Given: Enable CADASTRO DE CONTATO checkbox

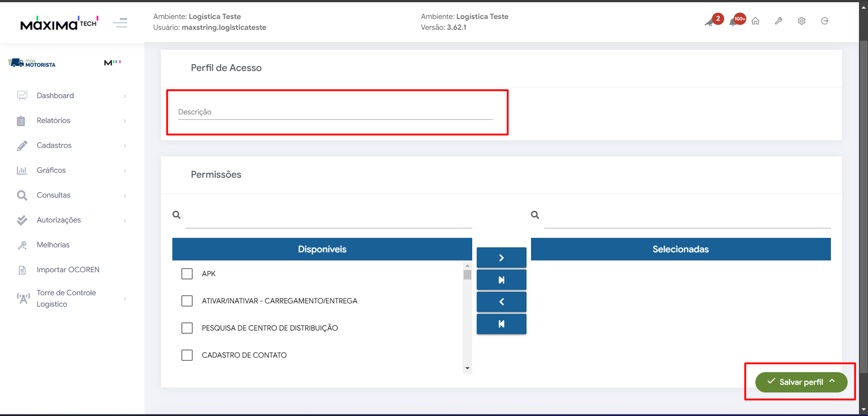Looking at the screenshot, I should click(x=187, y=355).
